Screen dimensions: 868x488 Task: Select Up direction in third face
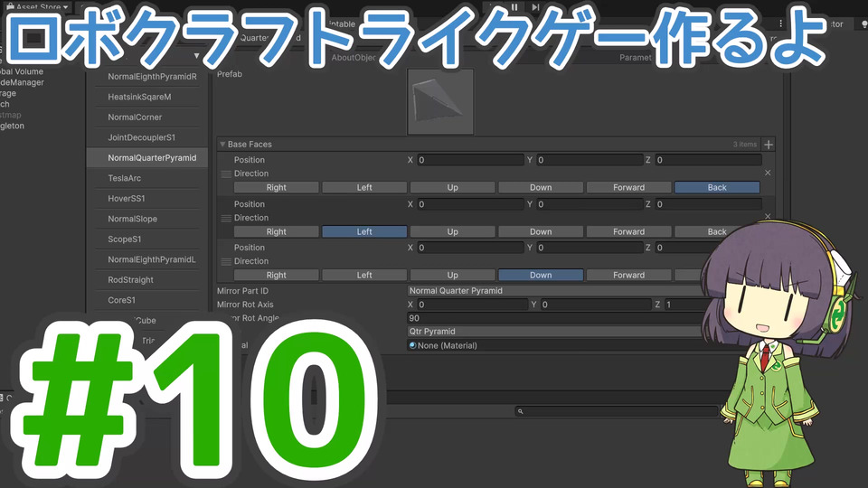click(452, 275)
